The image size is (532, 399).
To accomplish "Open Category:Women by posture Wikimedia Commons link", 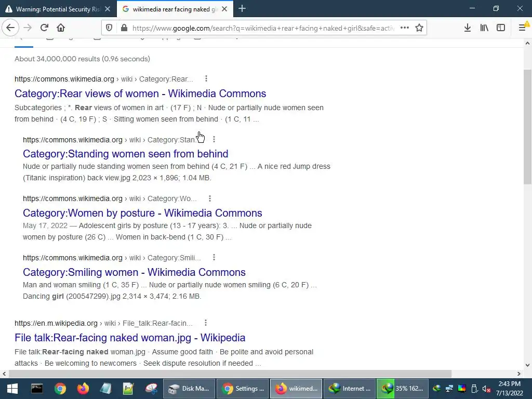I will click(142, 213).
